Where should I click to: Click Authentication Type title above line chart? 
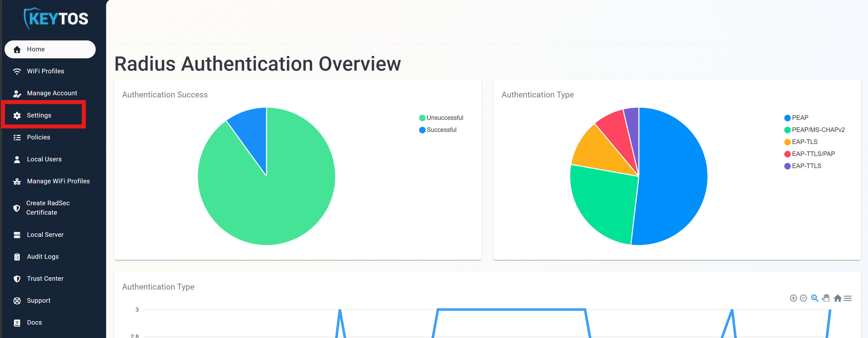click(158, 287)
